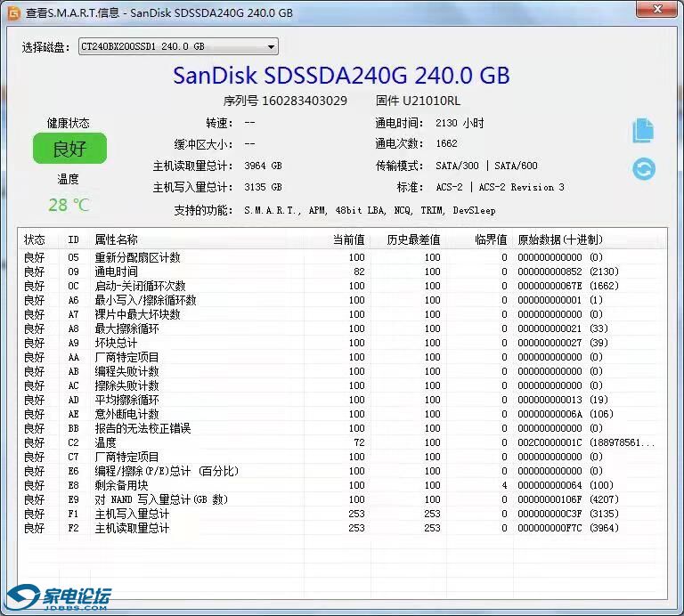Select the 擦除失败计数 row
Image resolution: width=684 pixels, height=616 pixels.
pyautogui.click(x=342, y=385)
